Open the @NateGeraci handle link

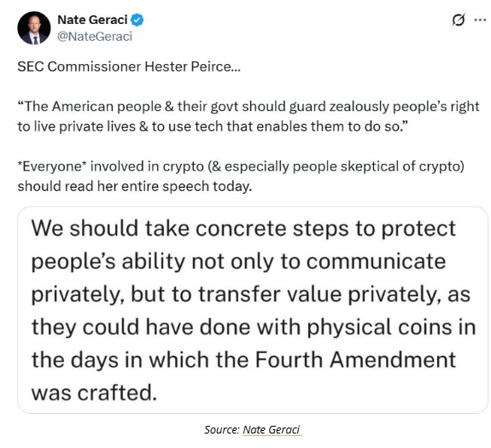pos(95,37)
